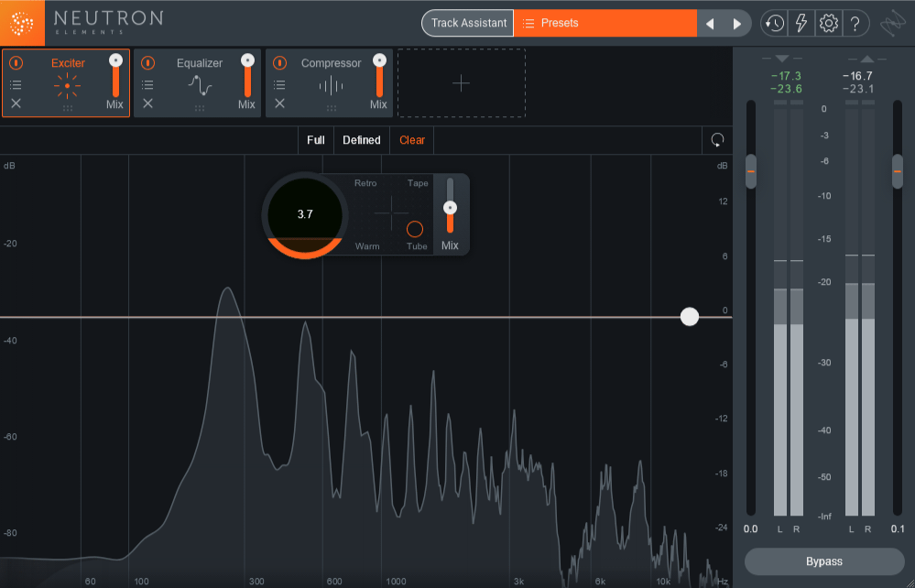Select the Clear exciter mode tab
The width and height of the screenshot is (915, 588).
coord(412,140)
